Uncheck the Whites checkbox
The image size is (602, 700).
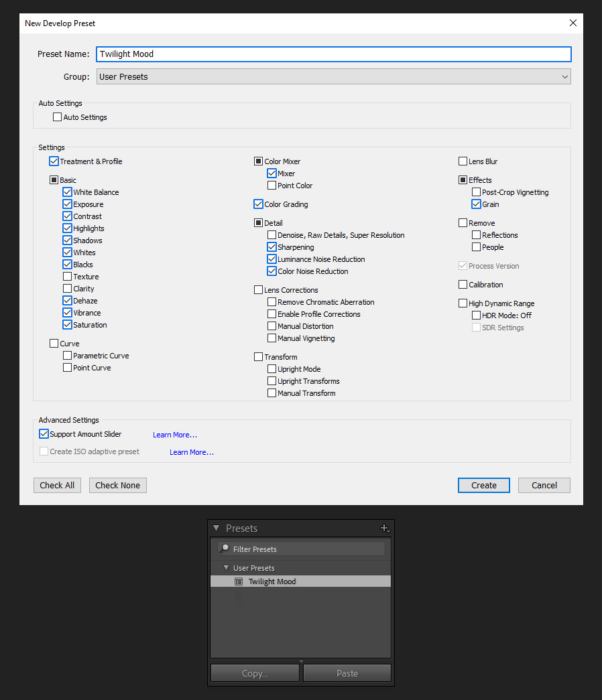tap(68, 253)
